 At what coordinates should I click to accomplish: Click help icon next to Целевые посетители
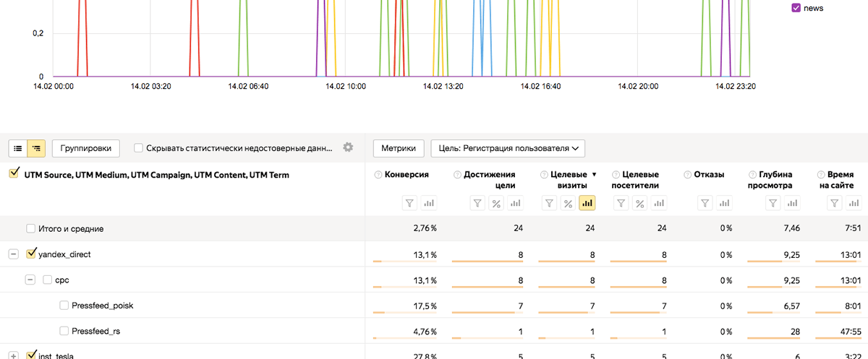pos(616,175)
